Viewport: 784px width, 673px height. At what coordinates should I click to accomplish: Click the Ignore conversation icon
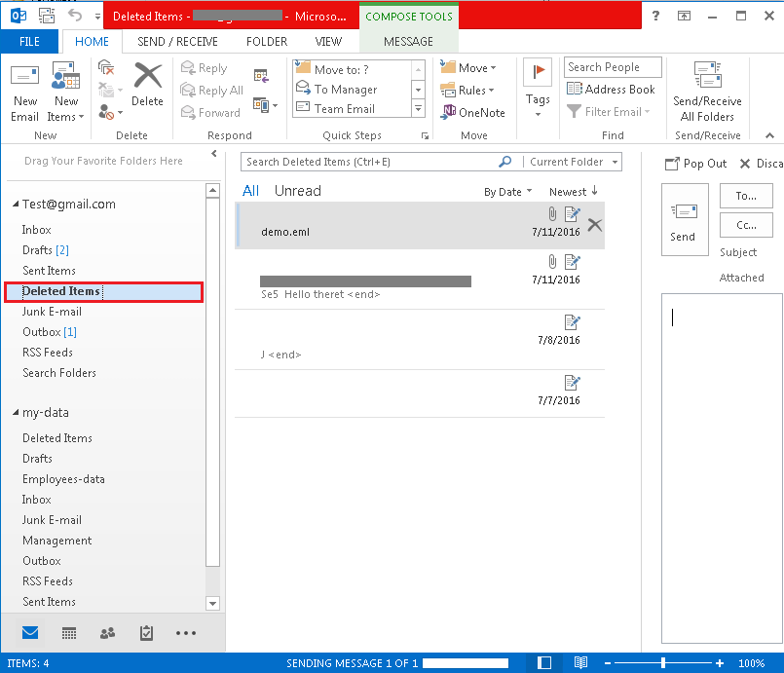106,67
